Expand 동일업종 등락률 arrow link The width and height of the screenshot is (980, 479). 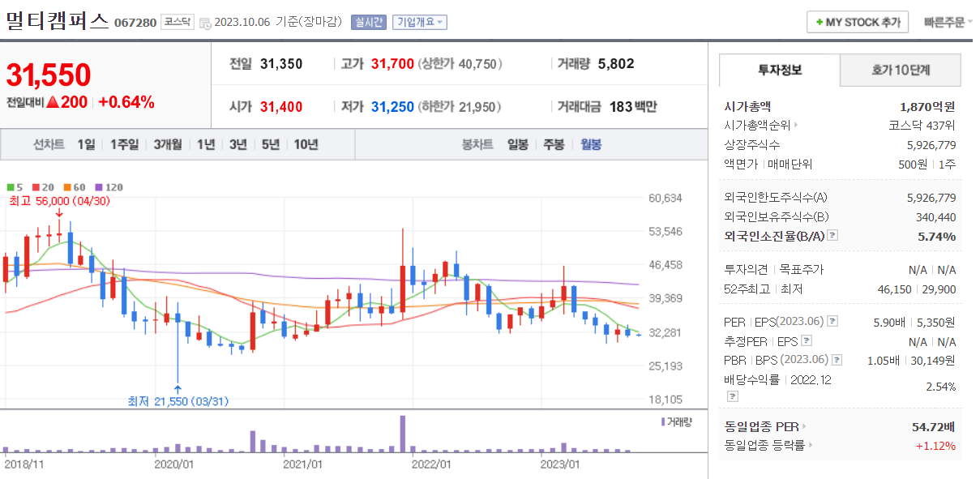tap(810, 445)
